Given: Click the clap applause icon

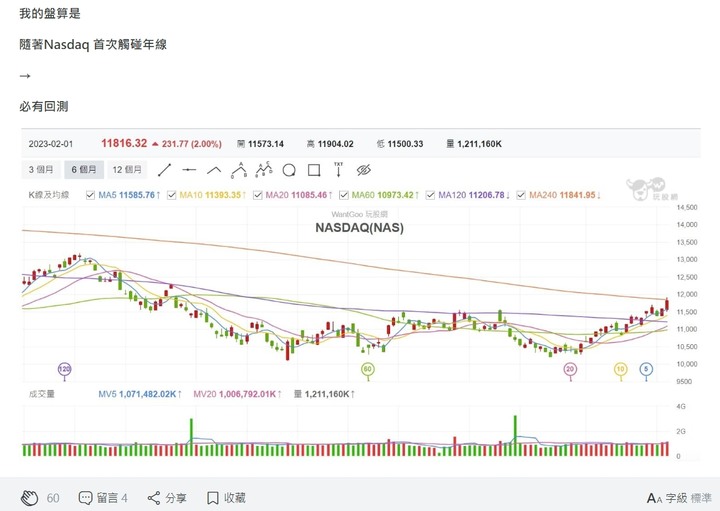Looking at the screenshot, I should coord(30,498).
